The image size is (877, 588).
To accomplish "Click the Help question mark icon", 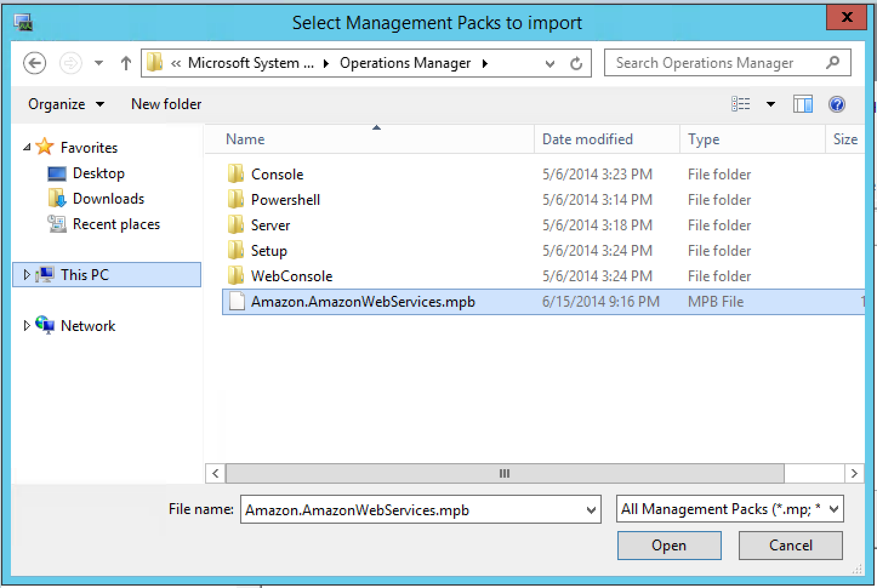I will point(836,104).
